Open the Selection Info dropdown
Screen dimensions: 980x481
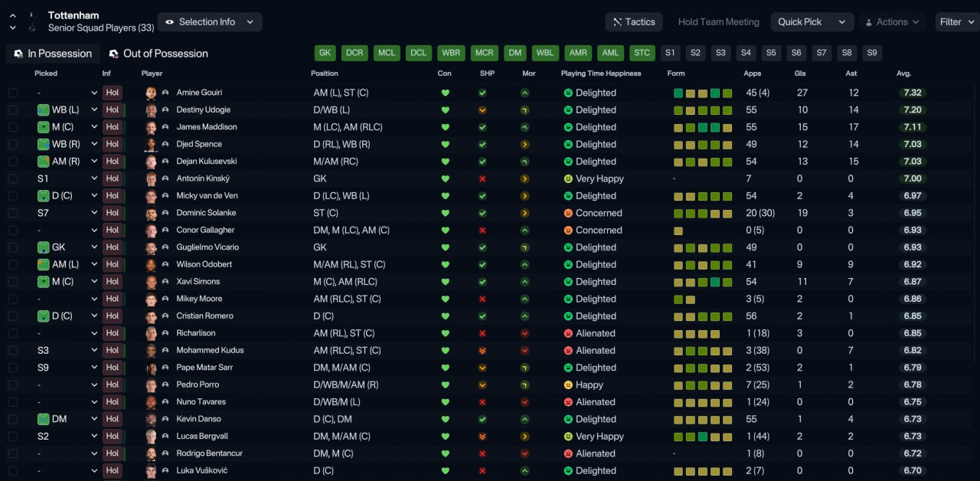(210, 22)
